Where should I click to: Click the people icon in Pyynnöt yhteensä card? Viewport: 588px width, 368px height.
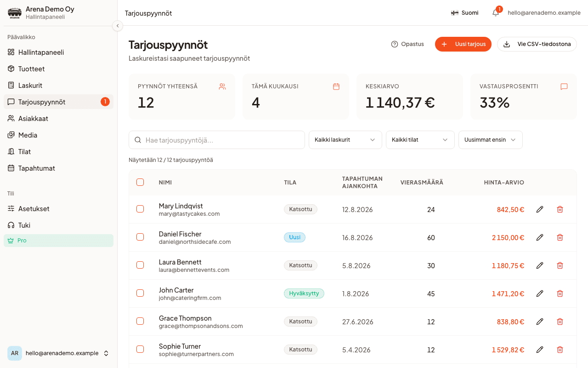(222, 86)
